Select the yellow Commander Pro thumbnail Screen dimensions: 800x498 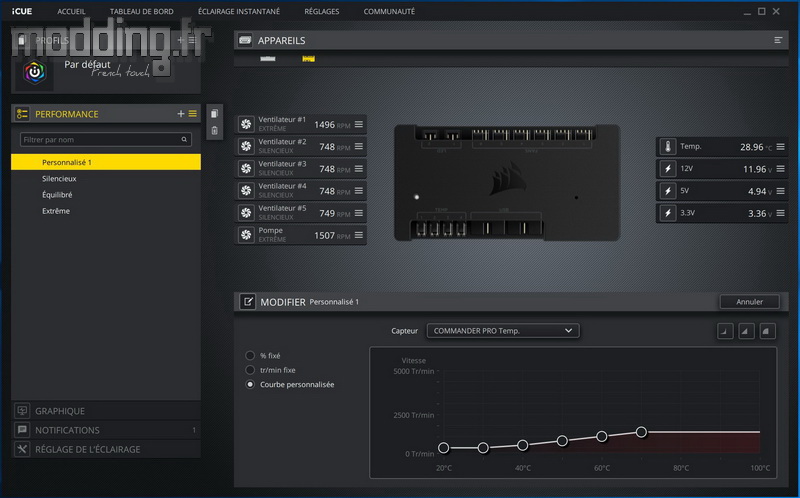click(308, 59)
